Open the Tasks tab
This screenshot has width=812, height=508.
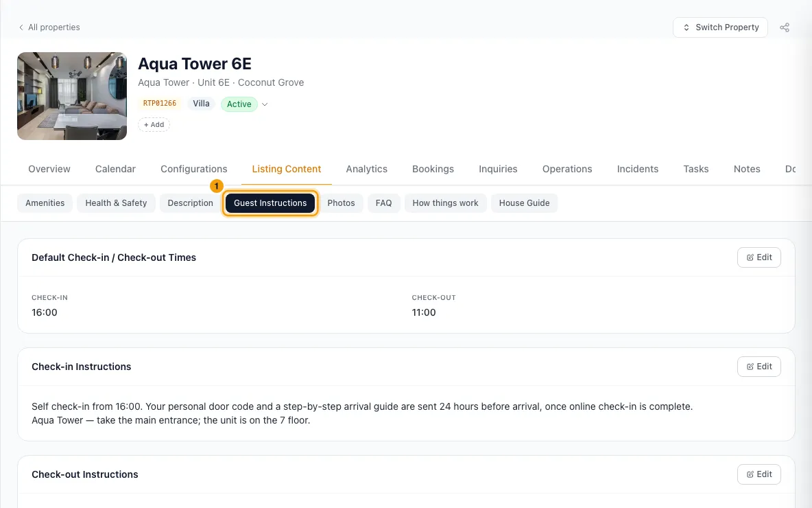pyautogui.click(x=695, y=169)
